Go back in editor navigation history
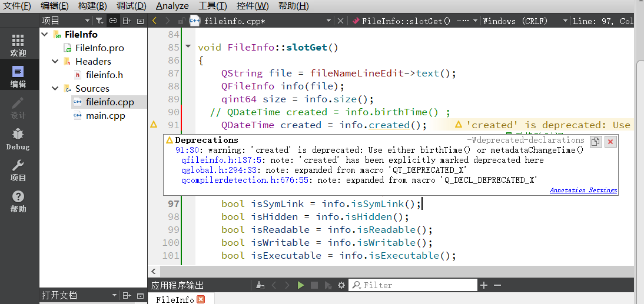This screenshot has height=304, width=644. (154, 21)
